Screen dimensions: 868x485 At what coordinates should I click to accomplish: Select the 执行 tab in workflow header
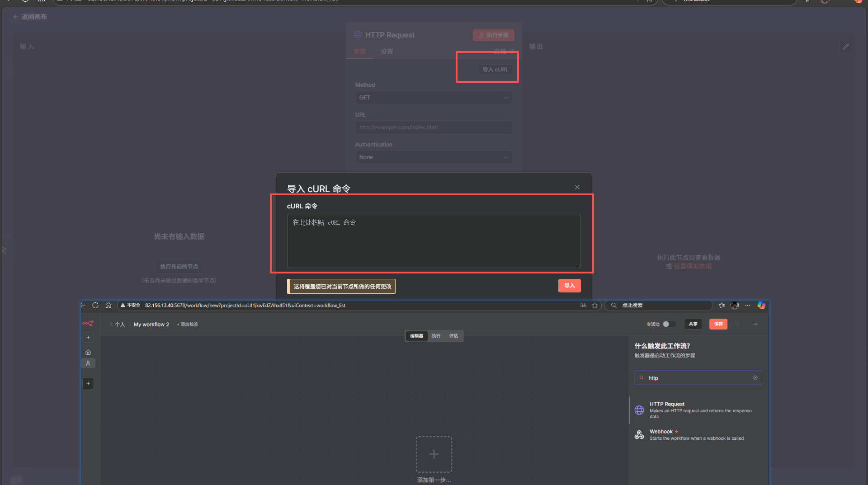(436, 336)
